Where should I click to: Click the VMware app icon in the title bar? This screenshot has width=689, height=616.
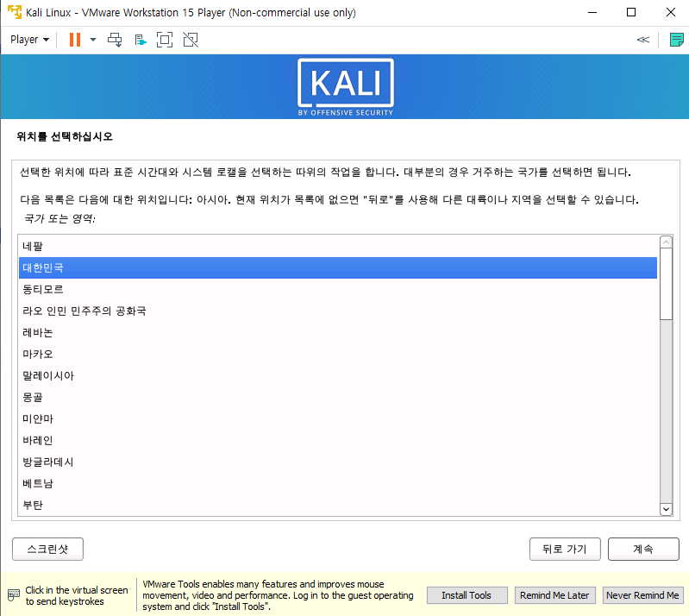pos(15,12)
